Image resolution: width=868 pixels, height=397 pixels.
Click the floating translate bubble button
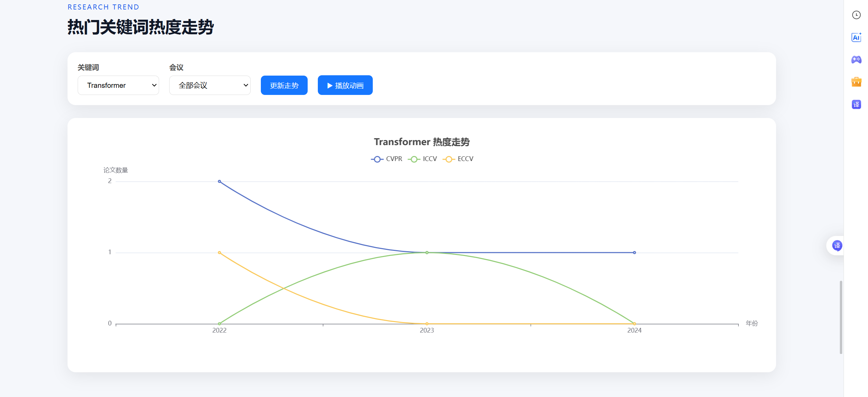point(837,245)
